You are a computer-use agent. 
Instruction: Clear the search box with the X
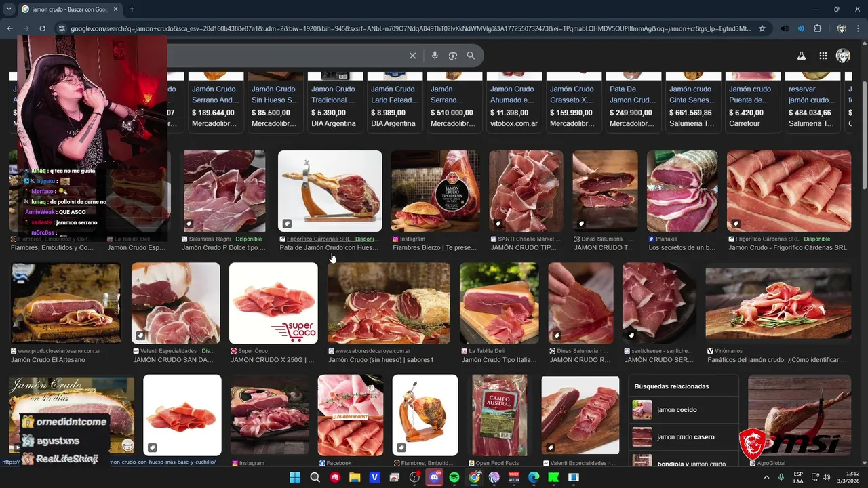click(x=412, y=56)
